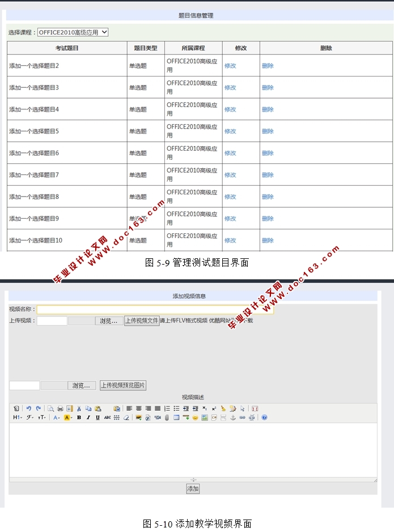Open editor about/help icon
394x532 pixels.
click(x=264, y=418)
